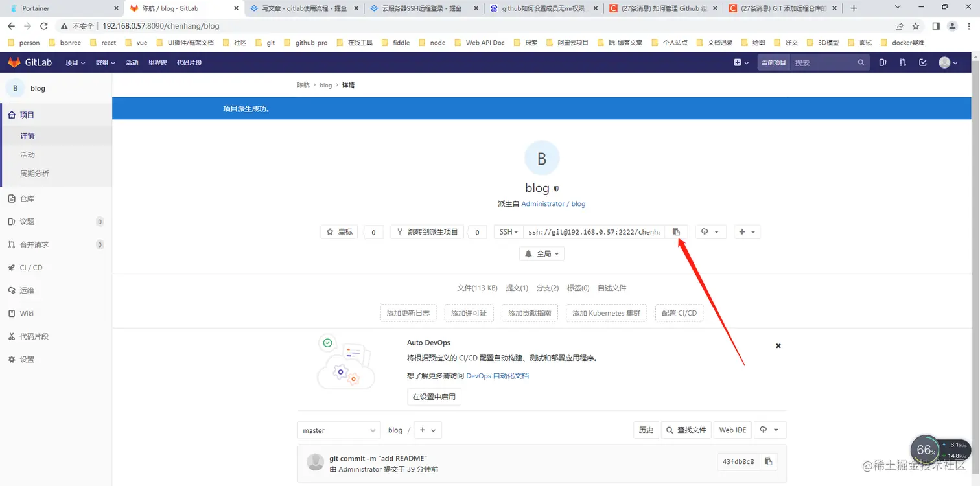Open the navbar plus new-item dropdown
This screenshot has width=980, height=486.
741,63
